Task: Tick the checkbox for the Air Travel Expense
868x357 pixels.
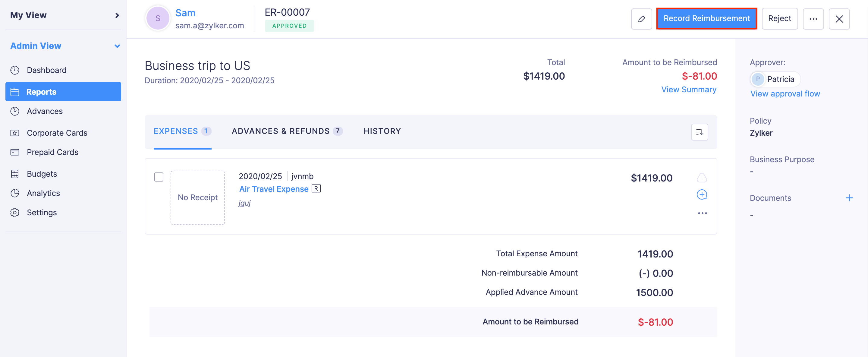Action: (x=158, y=177)
